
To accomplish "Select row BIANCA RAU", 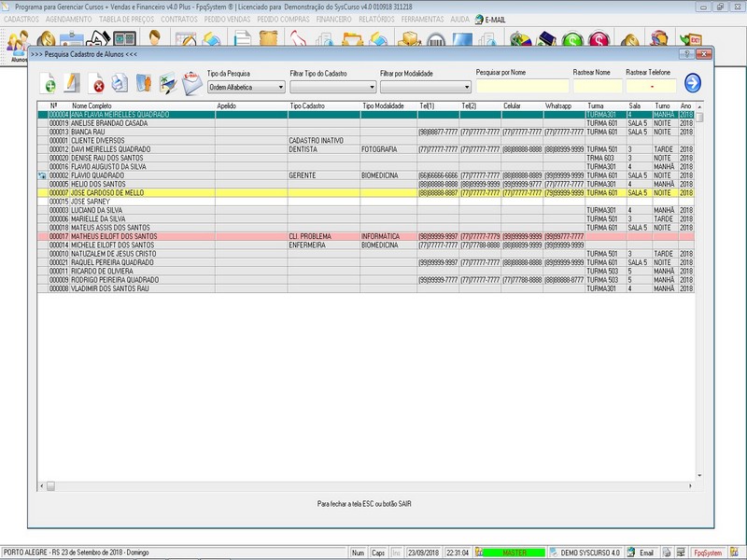I will click(366, 132).
